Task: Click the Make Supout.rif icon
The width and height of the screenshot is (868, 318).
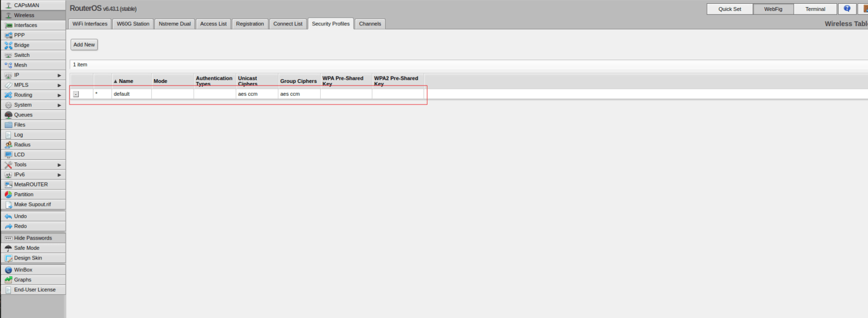Action: tap(8, 204)
